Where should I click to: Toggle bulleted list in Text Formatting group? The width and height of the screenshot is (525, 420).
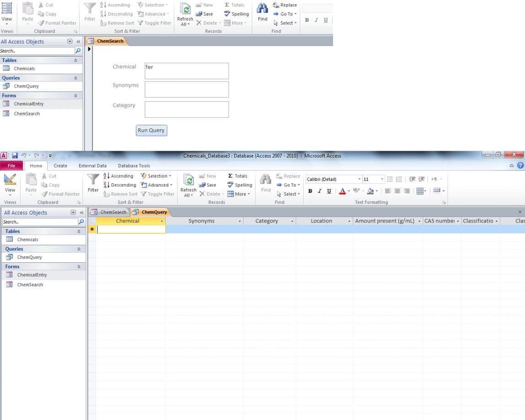click(x=390, y=180)
